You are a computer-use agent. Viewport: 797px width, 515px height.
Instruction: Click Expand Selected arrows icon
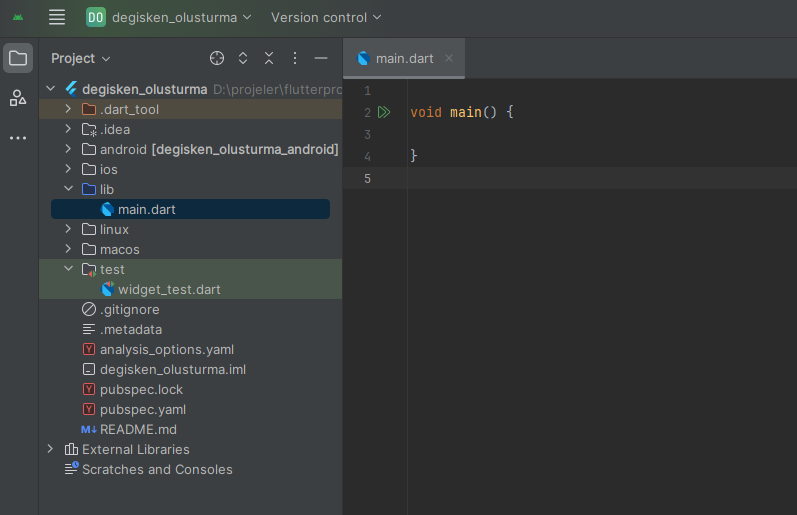pyautogui.click(x=243, y=58)
